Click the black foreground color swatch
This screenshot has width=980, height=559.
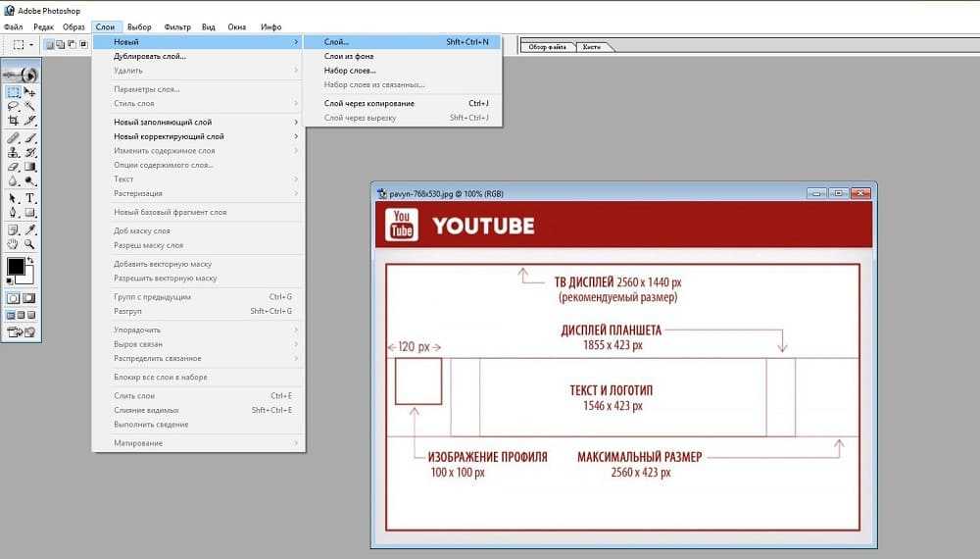(x=16, y=267)
